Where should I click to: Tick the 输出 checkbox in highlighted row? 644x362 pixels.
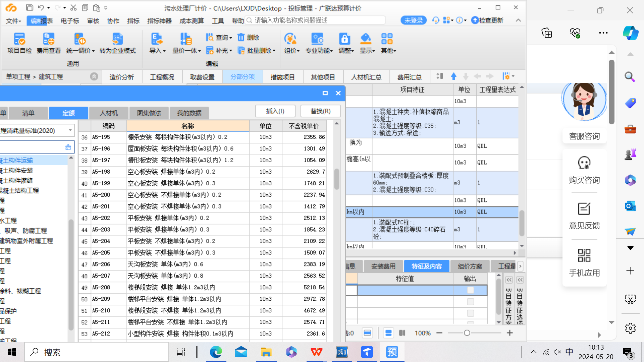point(470,290)
